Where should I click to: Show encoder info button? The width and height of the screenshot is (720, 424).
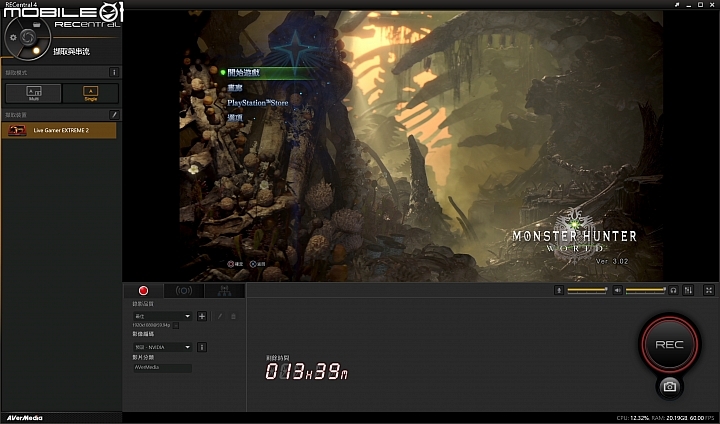tap(202, 347)
